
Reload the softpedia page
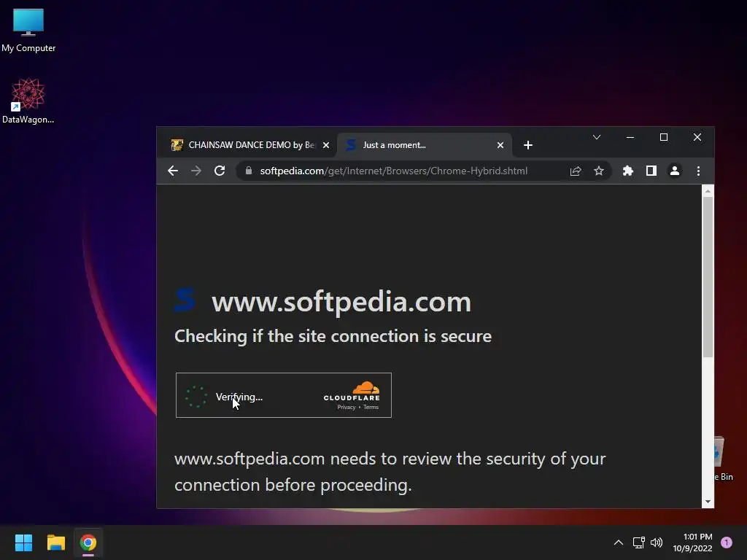point(220,171)
